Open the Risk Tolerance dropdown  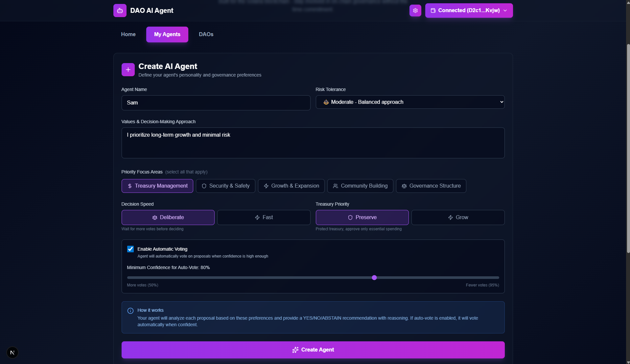tap(410, 102)
